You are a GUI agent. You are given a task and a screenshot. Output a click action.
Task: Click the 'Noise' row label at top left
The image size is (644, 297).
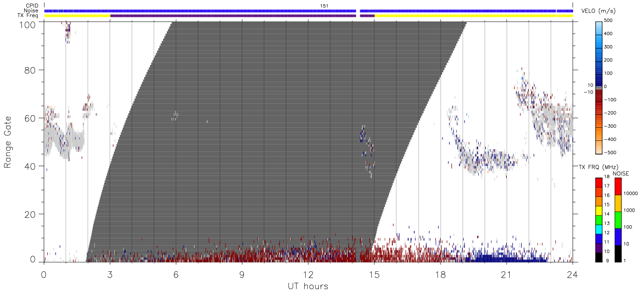pyautogui.click(x=32, y=10)
